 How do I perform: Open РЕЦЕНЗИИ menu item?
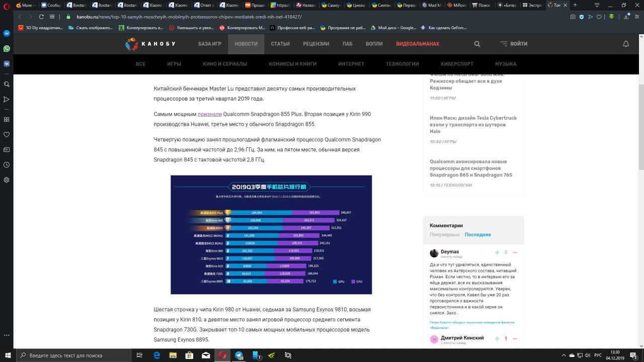(316, 44)
